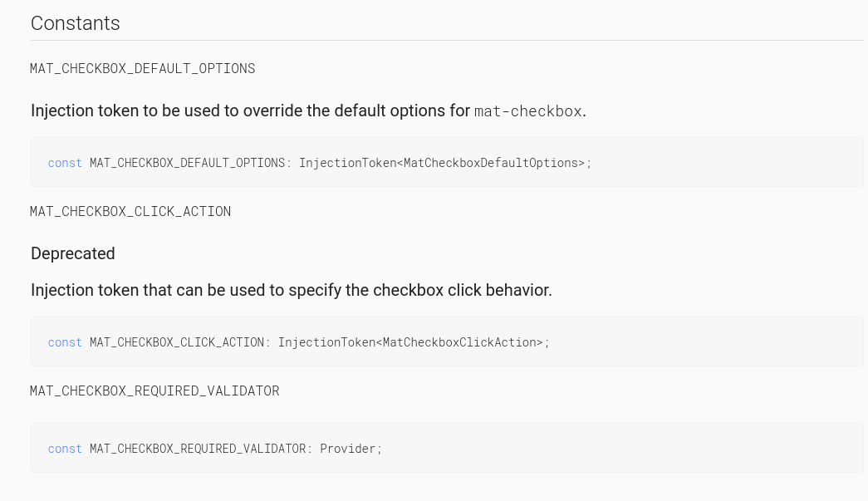Image resolution: width=868 pixels, height=501 pixels.
Task: Click MAT_CHECKBOX_CLICK_ACTION identifier inside the second code block
Action: [x=176, y=342]
